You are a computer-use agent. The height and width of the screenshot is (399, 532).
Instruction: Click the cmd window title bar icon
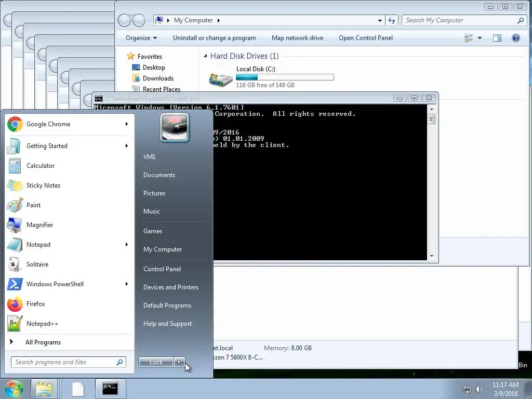click(99, 99)
